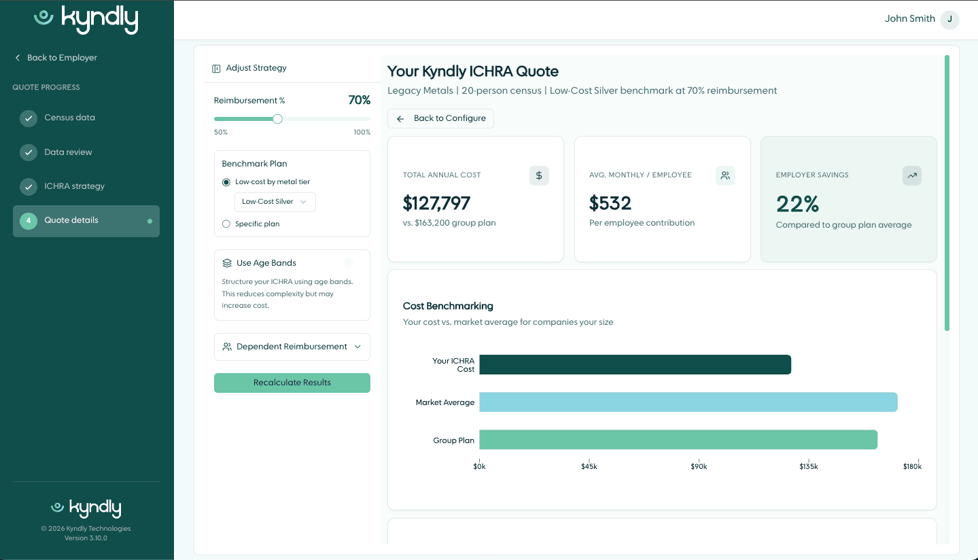Go to ICHRA strategy step

point(86,186)
